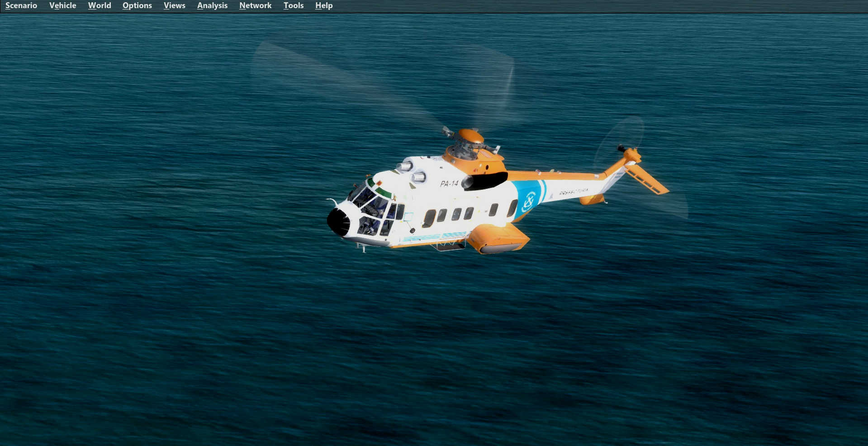This screenshot has width=868, height=446.
Task: Click the World menu
Action: (100, 5)
